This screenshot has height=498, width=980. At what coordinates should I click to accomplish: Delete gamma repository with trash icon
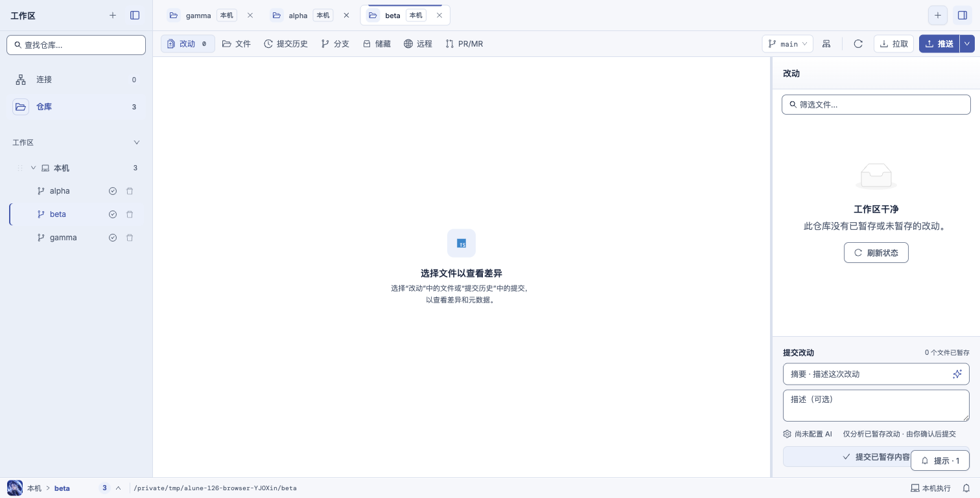[130, 238]
